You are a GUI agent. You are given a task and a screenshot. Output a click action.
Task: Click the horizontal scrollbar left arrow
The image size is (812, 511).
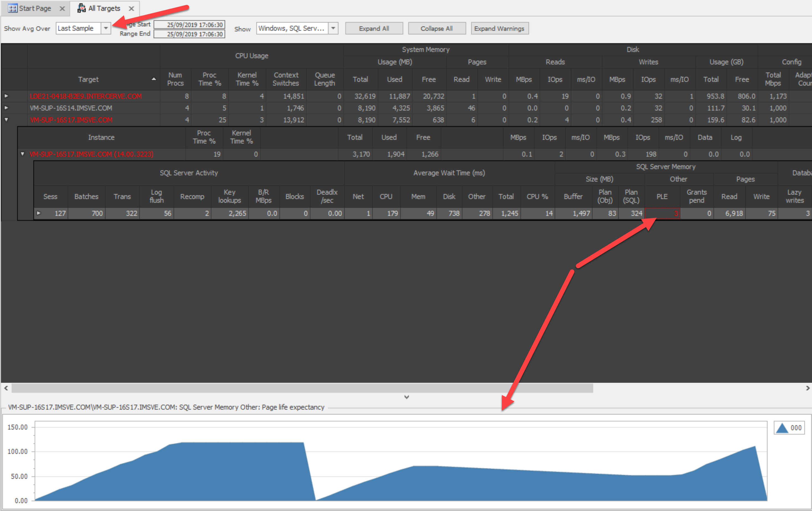(x=6, y=388)
